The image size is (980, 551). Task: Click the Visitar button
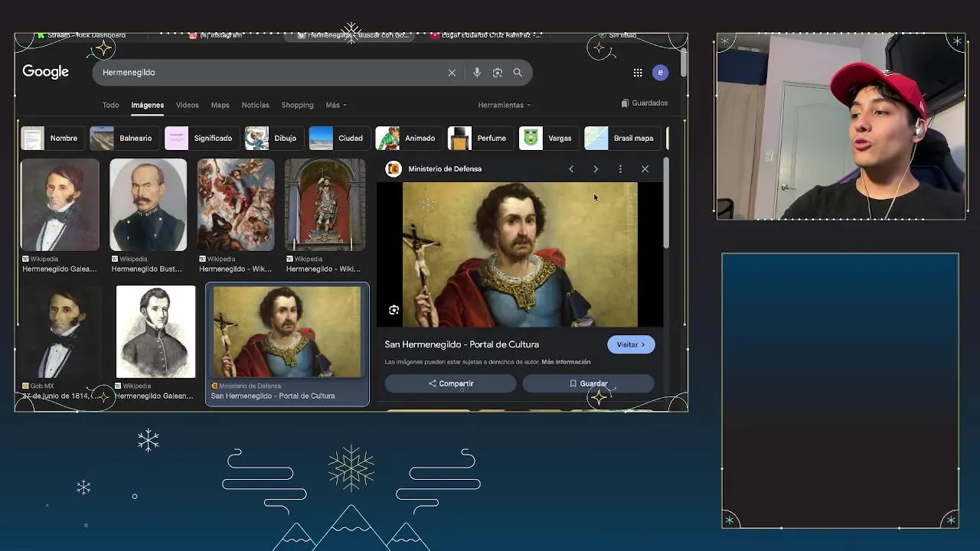pyautogui.click(x=631, y=344)
